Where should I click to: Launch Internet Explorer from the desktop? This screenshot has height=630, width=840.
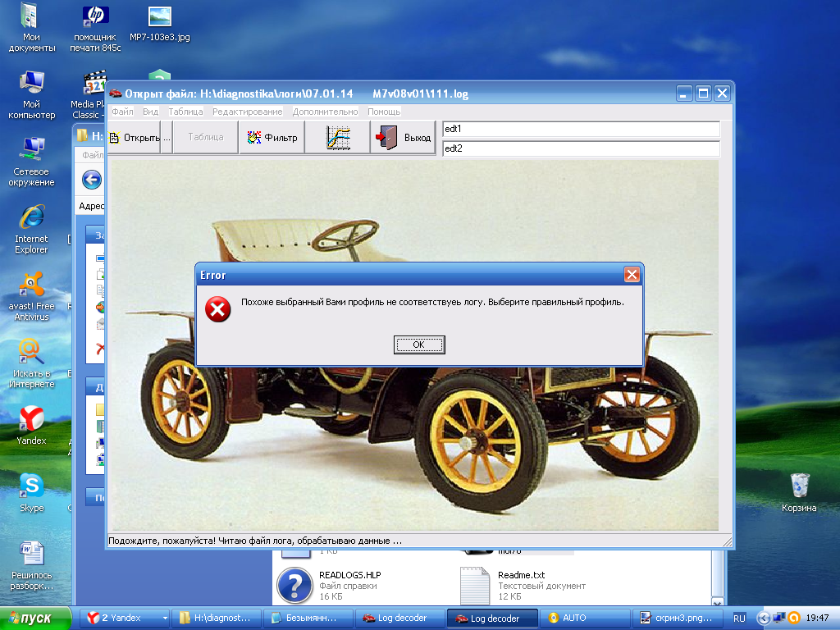pyautogui.click(x=31, y=229)
